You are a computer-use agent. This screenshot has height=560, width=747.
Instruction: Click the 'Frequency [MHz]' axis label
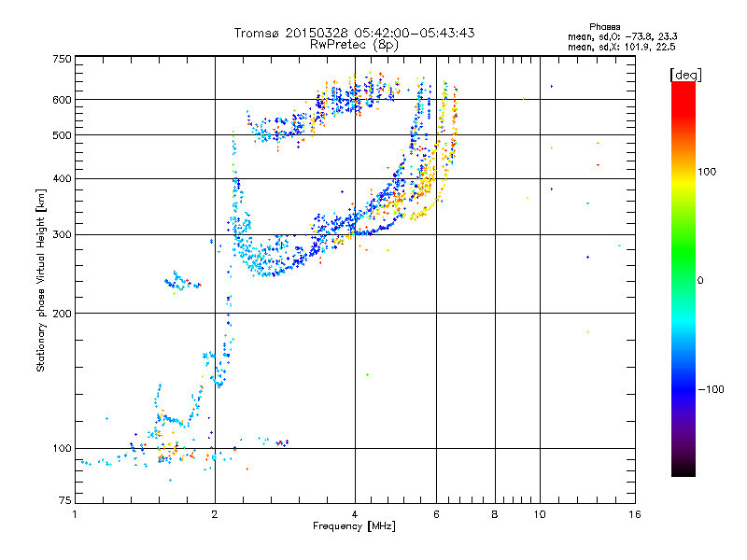pyautogui.click(x=354, y=526)
